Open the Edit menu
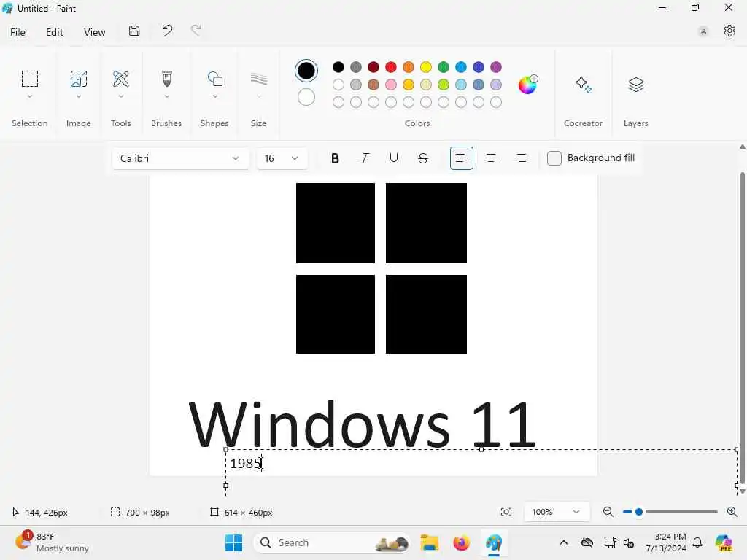Image resolution: width=747 pixels, height=560 pixels. (54, 32)
